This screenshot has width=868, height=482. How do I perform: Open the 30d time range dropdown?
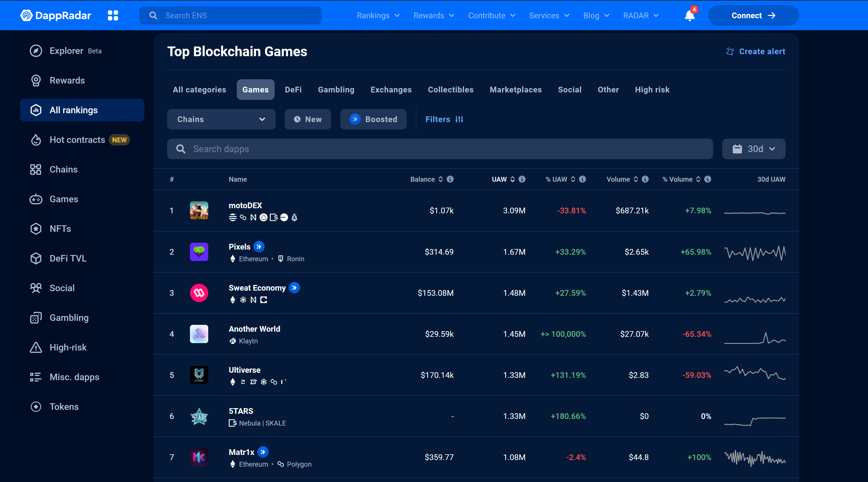click(x=753, y=149)
